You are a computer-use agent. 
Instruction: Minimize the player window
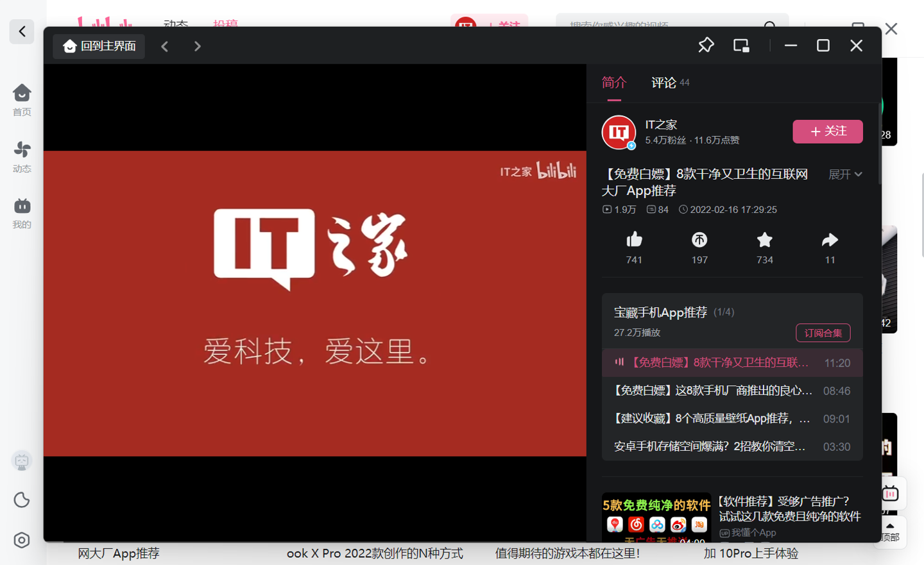(791, 46)
